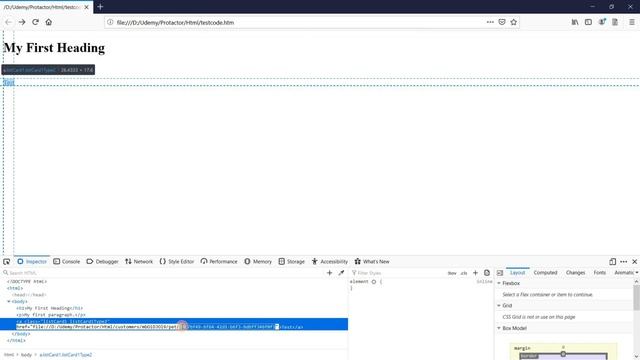
Task: Save page to Pocket icon
Action: [x=502, y=22]
